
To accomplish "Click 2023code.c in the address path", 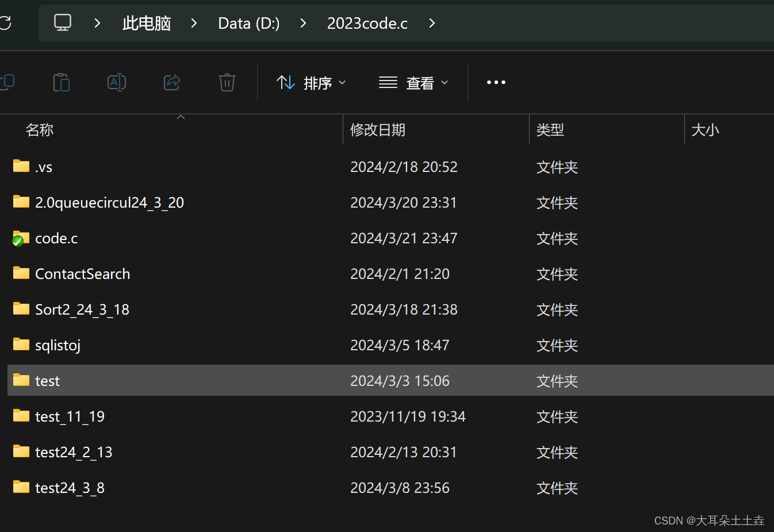I will (x=367, y=23).
